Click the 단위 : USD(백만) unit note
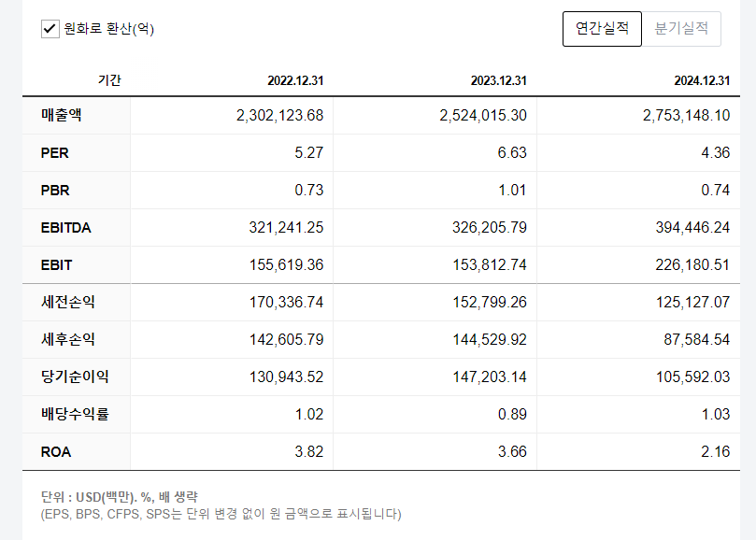 tap(119, 497)
